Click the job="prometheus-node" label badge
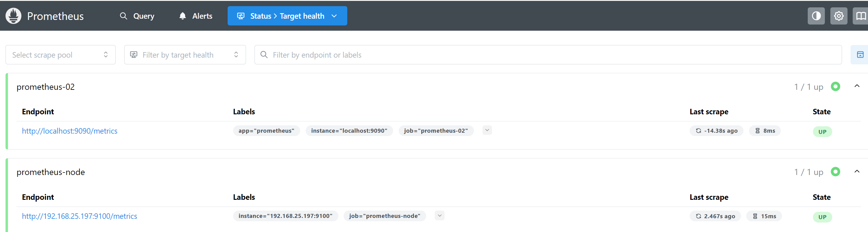 385,216
